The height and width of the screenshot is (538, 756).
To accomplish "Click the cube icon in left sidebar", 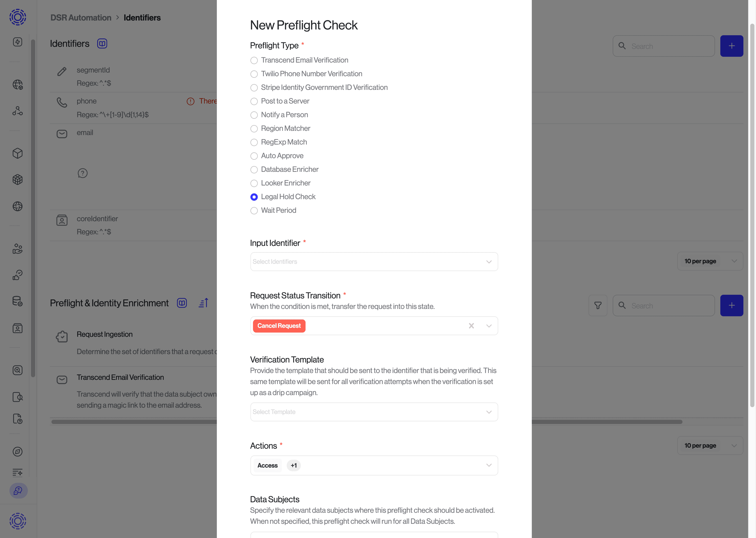I will coord(18,153).
